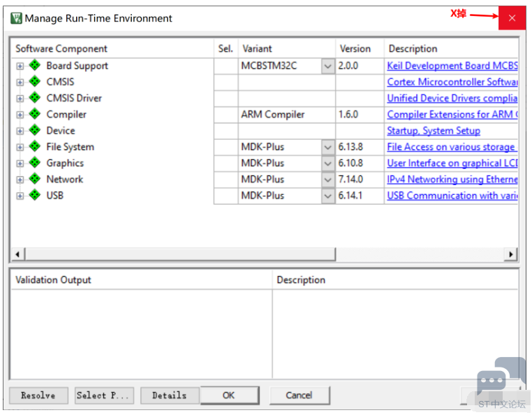Click the USB green diamond icon

[35, 195]
